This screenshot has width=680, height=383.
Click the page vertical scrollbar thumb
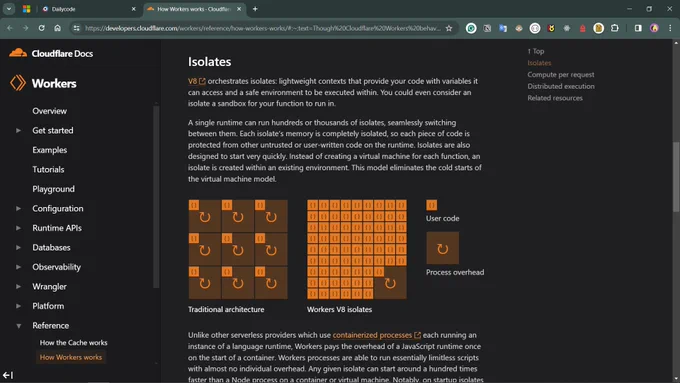point(676,177)
